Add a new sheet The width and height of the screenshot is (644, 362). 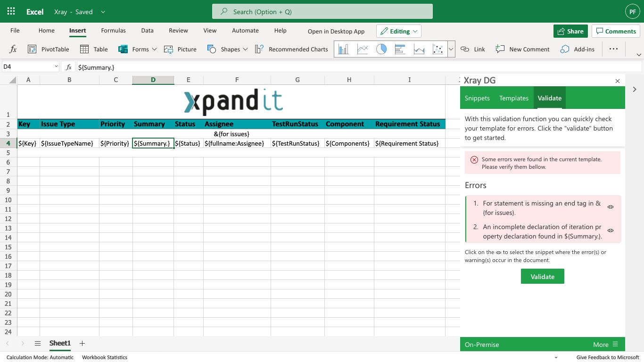(82, 344)
